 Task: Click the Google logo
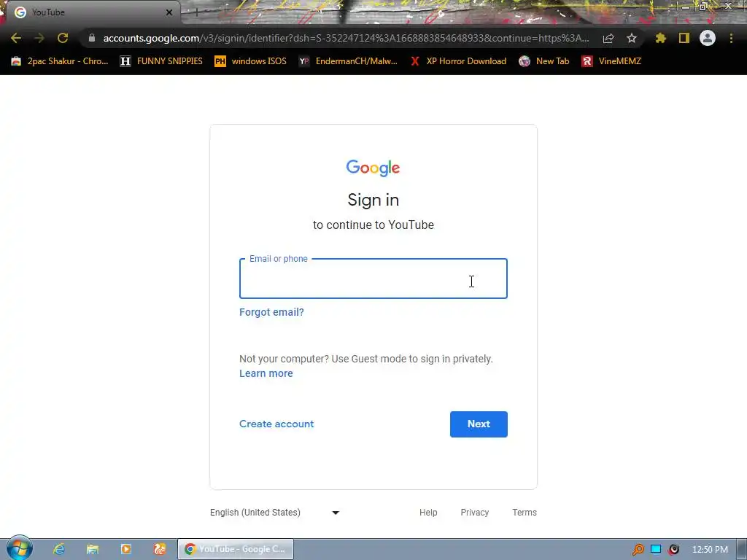[x=373, y=168]
